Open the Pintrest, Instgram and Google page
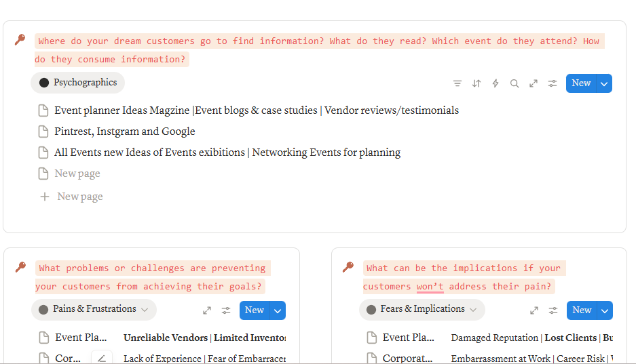The width and height of the screenshot is (636, 364). [125, 132]
